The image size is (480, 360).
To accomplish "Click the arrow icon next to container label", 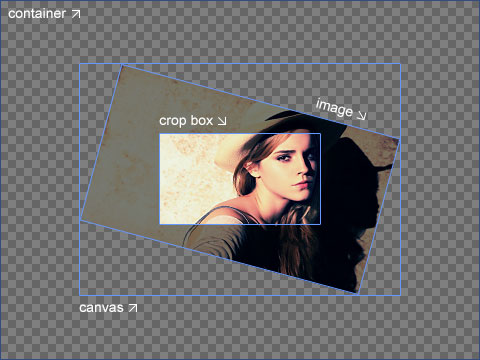I will [x=76, y=14].
